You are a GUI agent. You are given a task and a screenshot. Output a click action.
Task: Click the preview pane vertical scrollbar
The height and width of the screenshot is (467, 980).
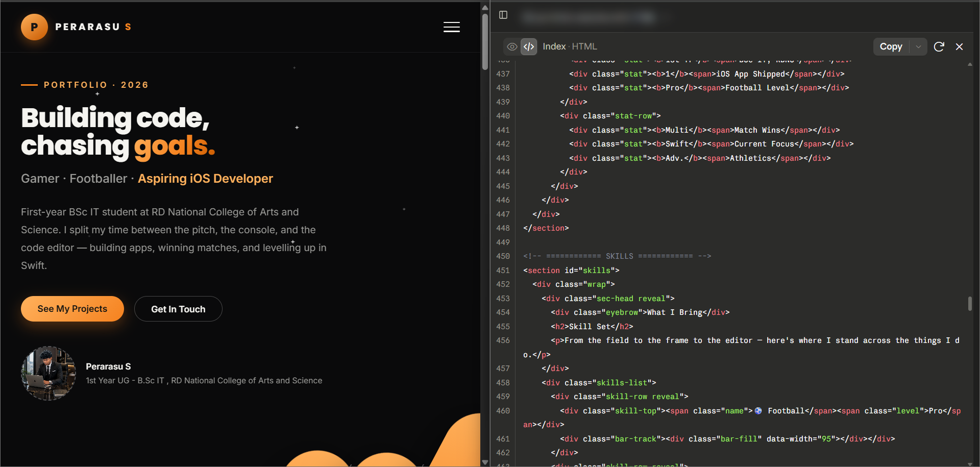[x=485, y=41]
